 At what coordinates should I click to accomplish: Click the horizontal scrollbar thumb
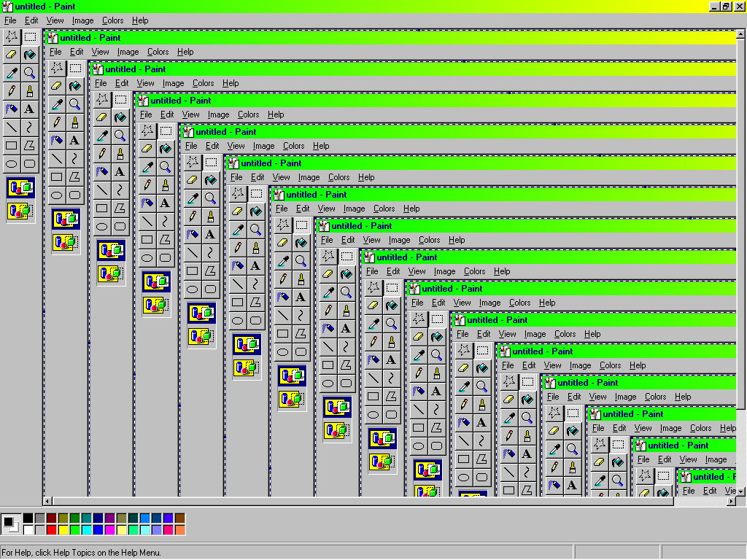click(363, 501)
